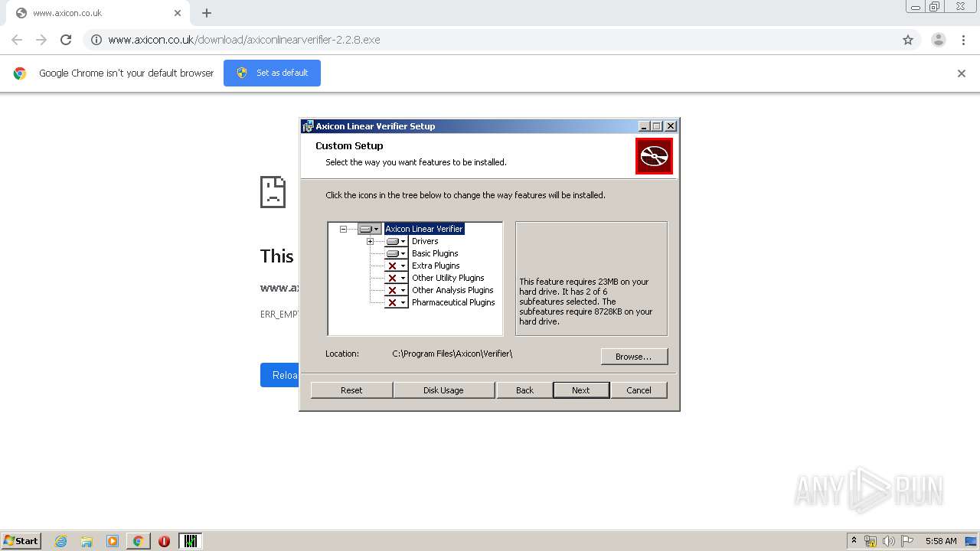The image size is (980, 551).
Task: Click the Chrome address bar URL
Action: tap(244, 40)
